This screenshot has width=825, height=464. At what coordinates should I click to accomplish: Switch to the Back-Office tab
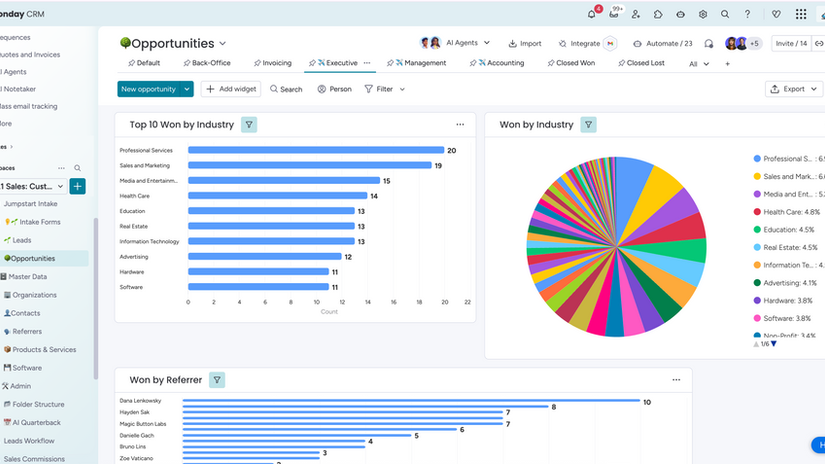tap(207, 63)
